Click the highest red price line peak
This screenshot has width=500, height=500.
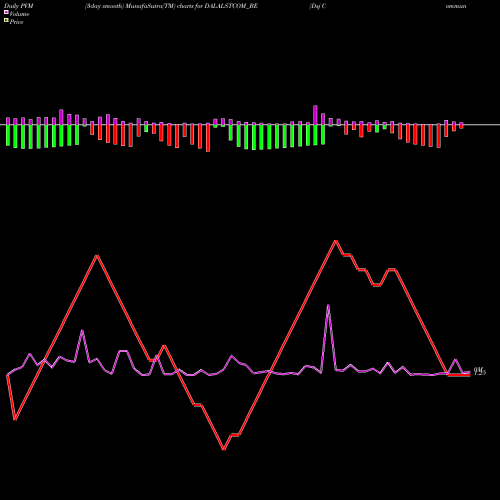pyautogui.click(x=335, y=241)
